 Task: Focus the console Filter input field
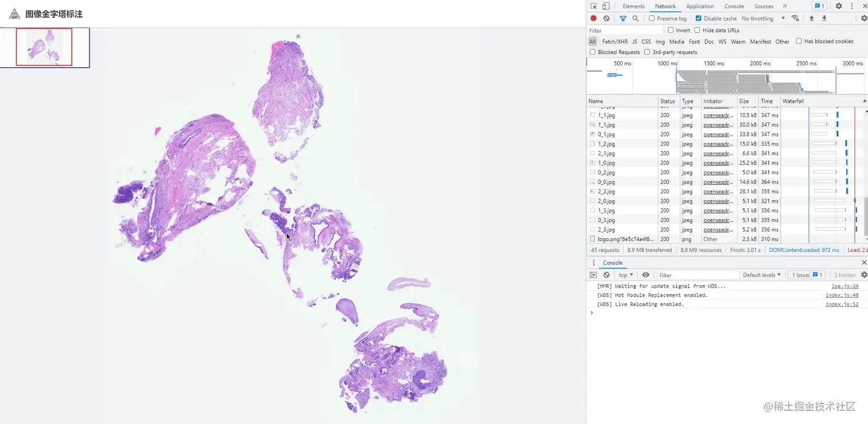(697, 275)
